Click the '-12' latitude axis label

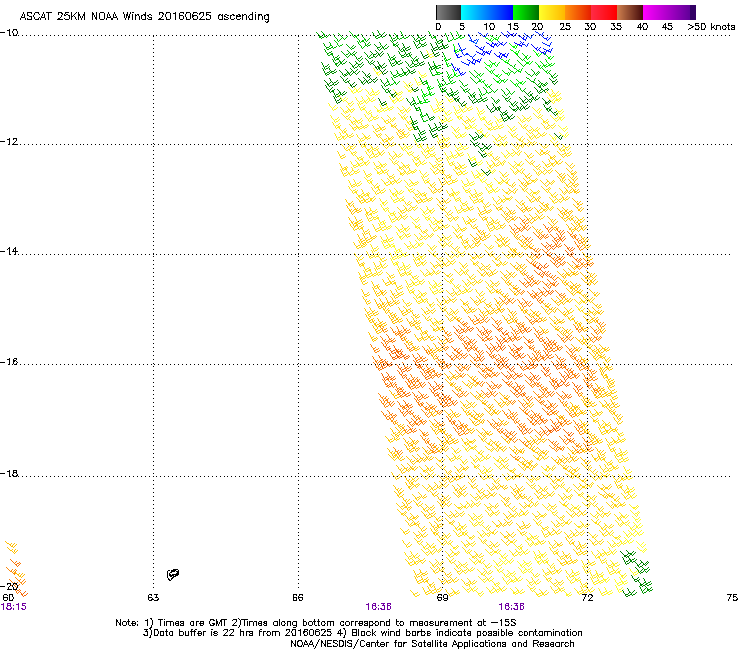pos(9,142)
